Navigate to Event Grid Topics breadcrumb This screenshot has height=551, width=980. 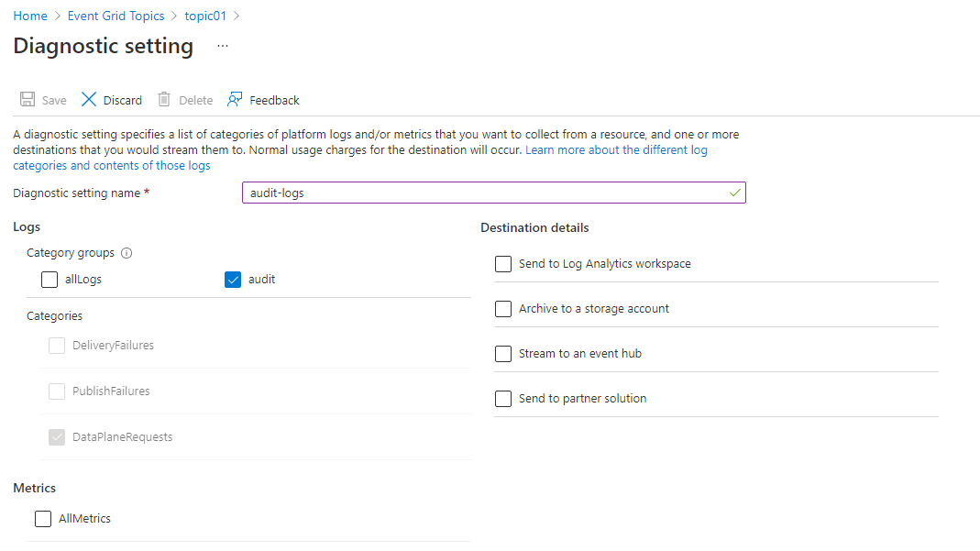(116, 17)
